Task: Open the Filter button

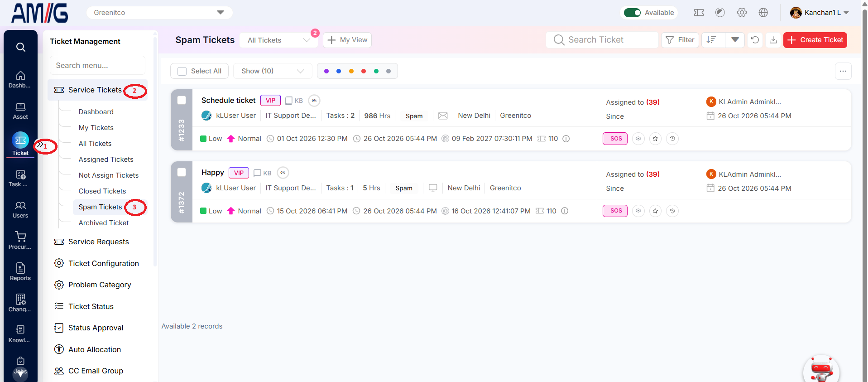Action: pyautogui.click(x=680, y=40)
